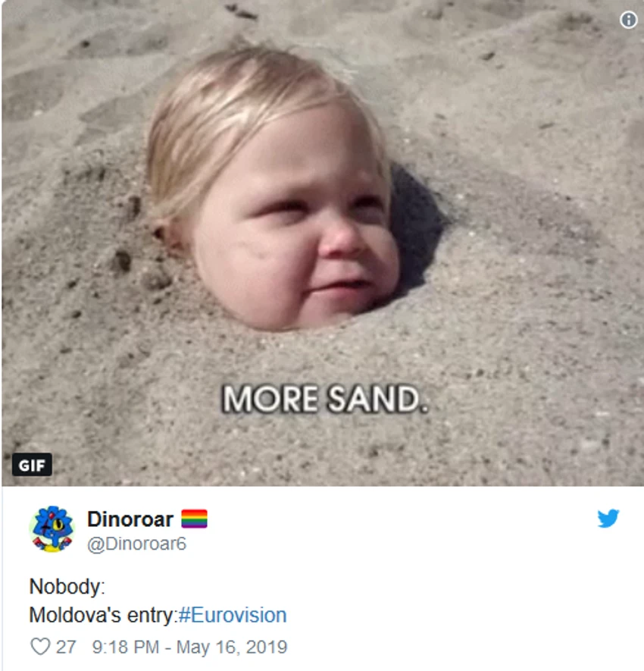Open Dinoroar's dinosaur avatar picture

(52, 529)
